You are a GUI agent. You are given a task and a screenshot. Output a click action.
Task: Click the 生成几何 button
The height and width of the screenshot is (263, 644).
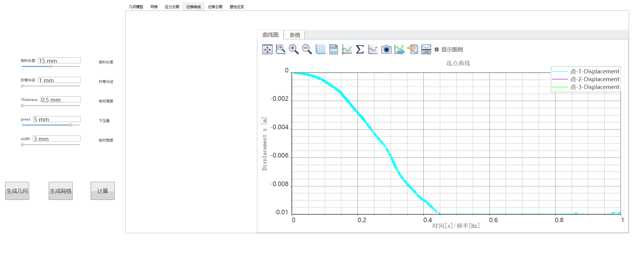coord(17,191)
